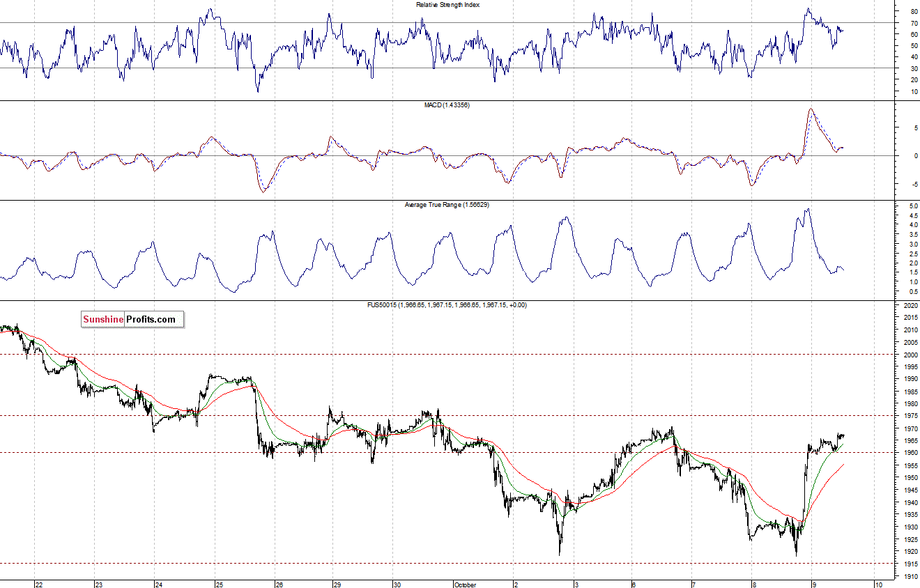Select the 26 date label on the time axis

pyautogui.click(x=279, y=585)
